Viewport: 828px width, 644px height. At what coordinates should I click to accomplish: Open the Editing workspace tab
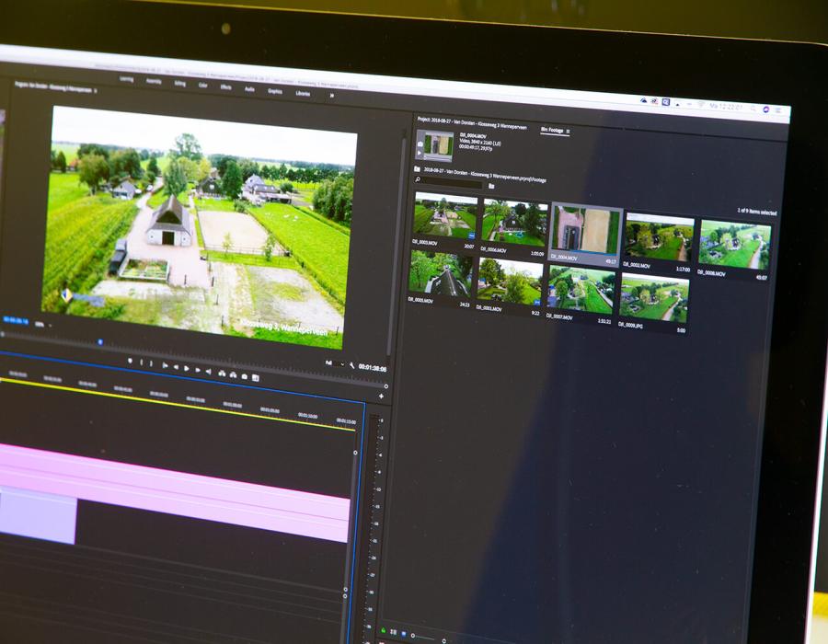179,84
